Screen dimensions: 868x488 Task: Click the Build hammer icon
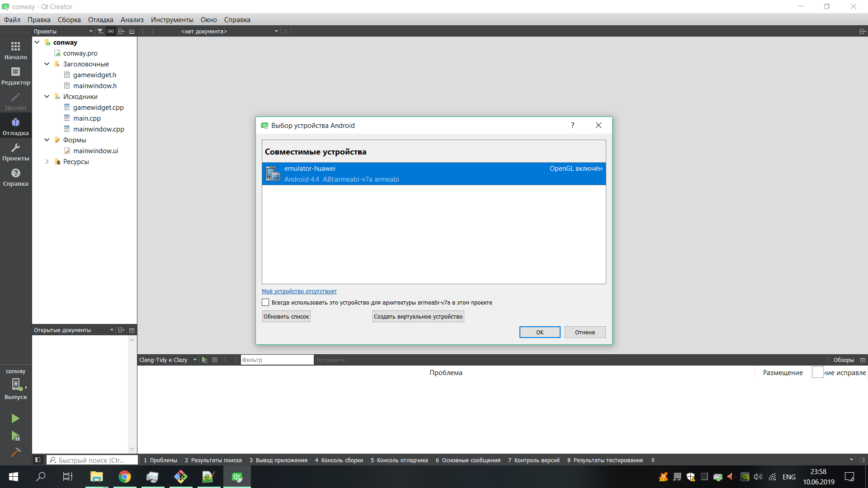pyautogui.click(x=15, y=452)
